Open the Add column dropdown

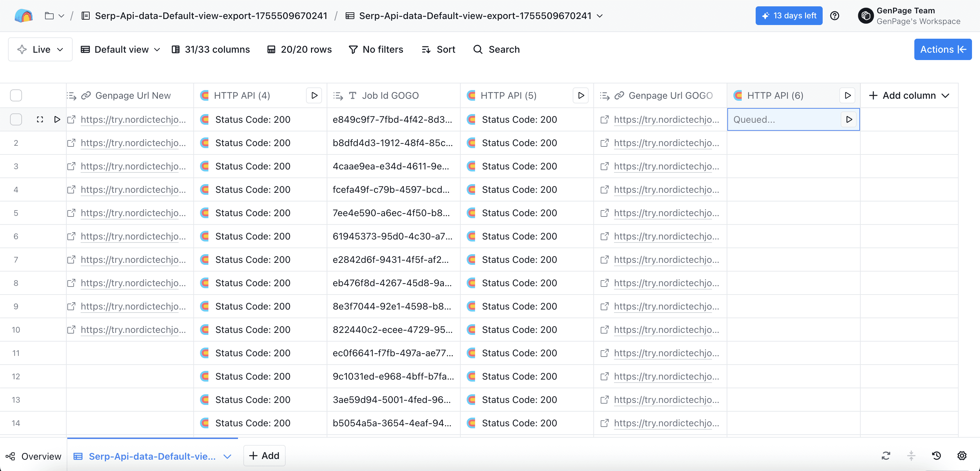click(x=909, y=96)
